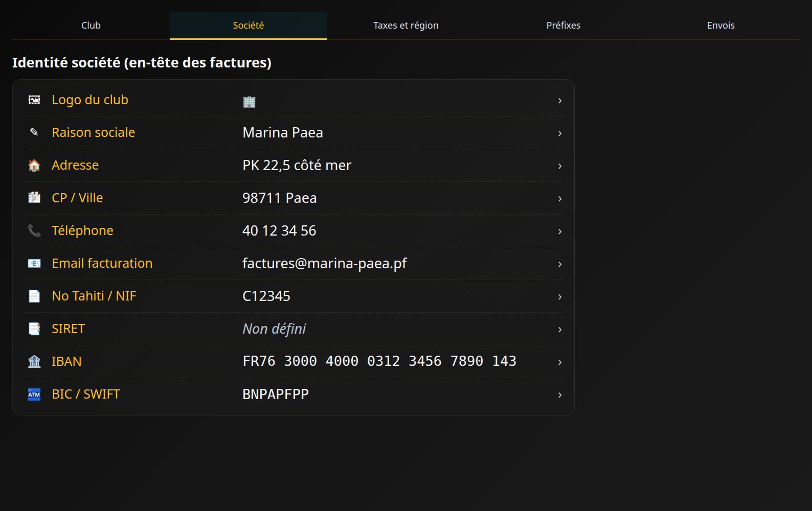Click the envelope icon beside Email facturation
Viewport: 812px width, 511px height.
[34, 263]
